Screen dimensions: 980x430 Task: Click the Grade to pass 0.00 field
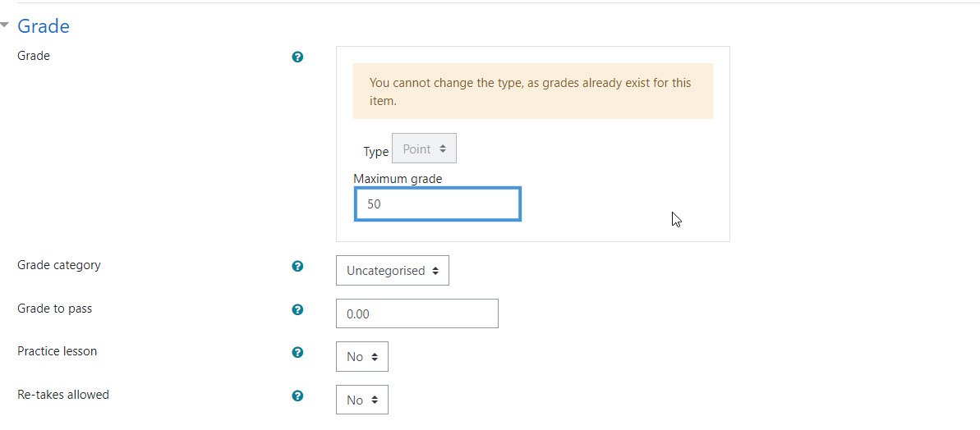pos(416,313)
